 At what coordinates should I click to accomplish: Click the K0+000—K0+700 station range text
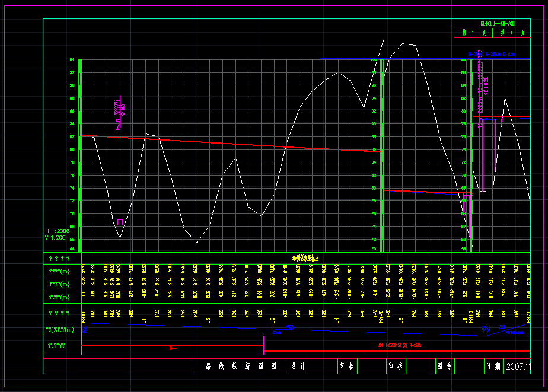coord(498,23)
